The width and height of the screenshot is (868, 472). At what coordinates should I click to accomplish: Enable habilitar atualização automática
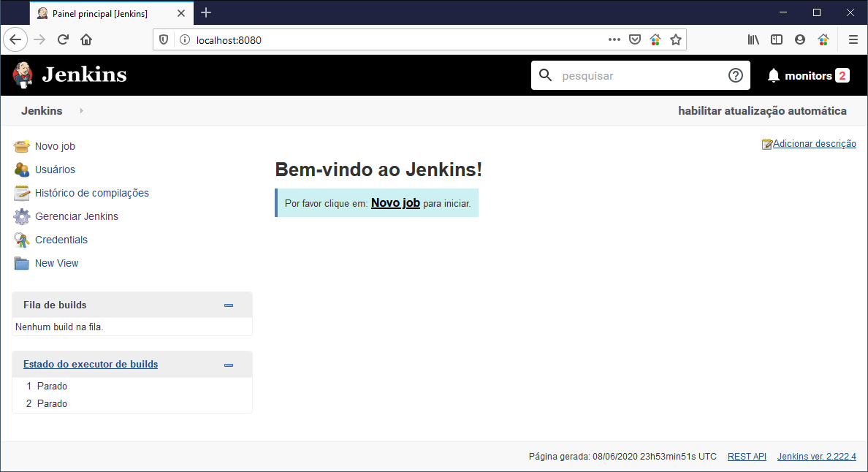(762, 110)
